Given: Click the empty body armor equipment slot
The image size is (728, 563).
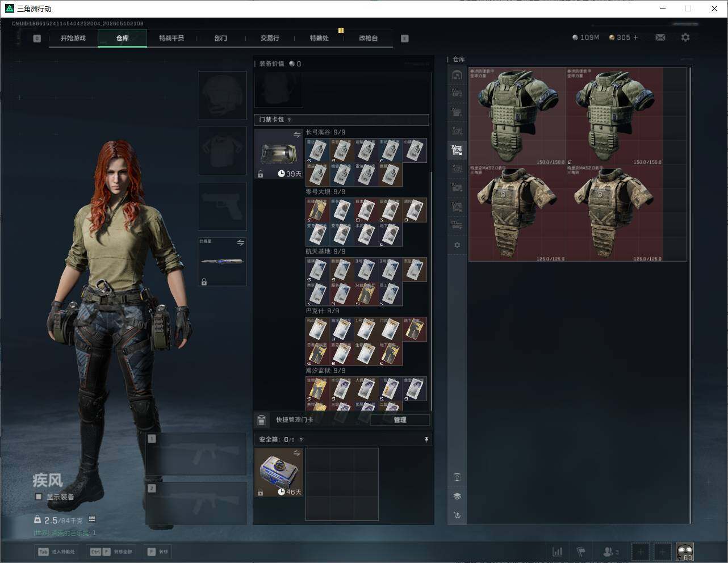Looking at the screenshot, I should [x=223, y=151].
